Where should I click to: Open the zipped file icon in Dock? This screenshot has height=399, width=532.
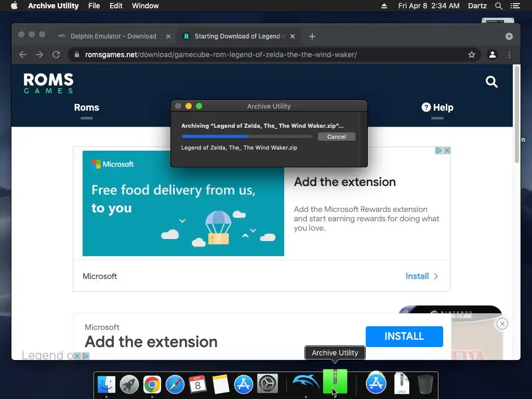point(402,384)
